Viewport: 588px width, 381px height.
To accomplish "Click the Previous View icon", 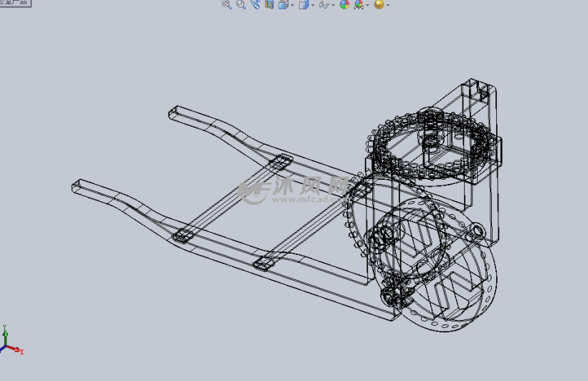I will pos(255,4).
